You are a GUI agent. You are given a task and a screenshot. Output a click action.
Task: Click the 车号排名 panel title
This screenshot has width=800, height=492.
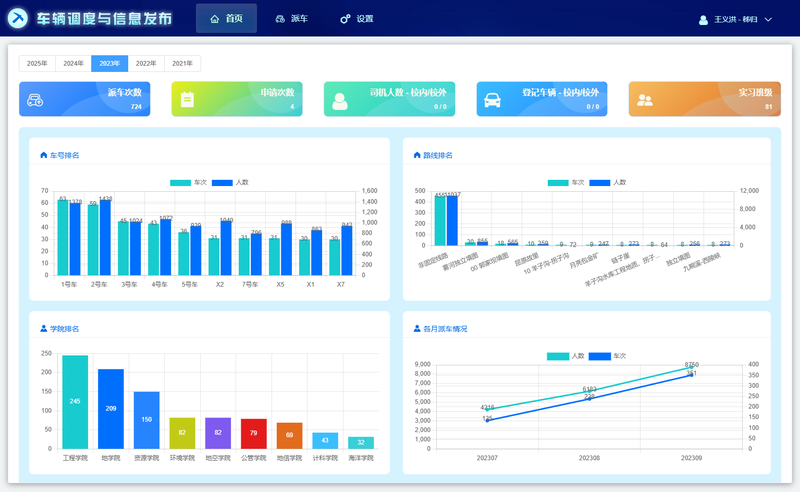(x=64, y=155)
